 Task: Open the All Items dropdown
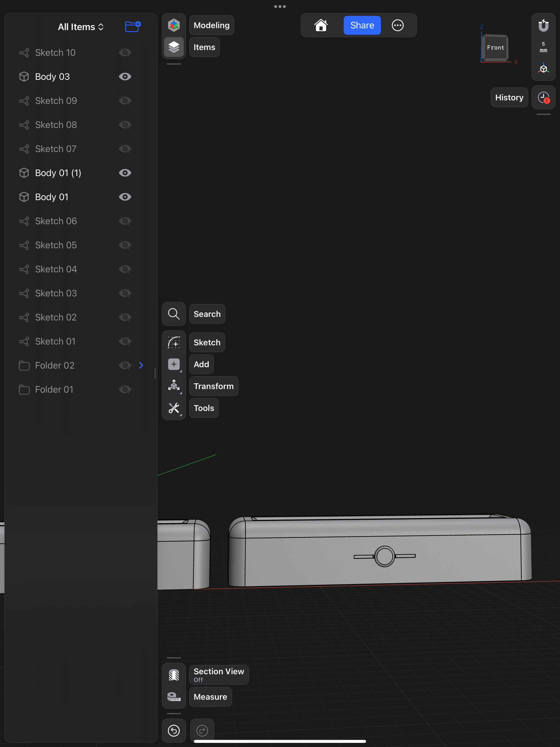(x=81, y=27)
